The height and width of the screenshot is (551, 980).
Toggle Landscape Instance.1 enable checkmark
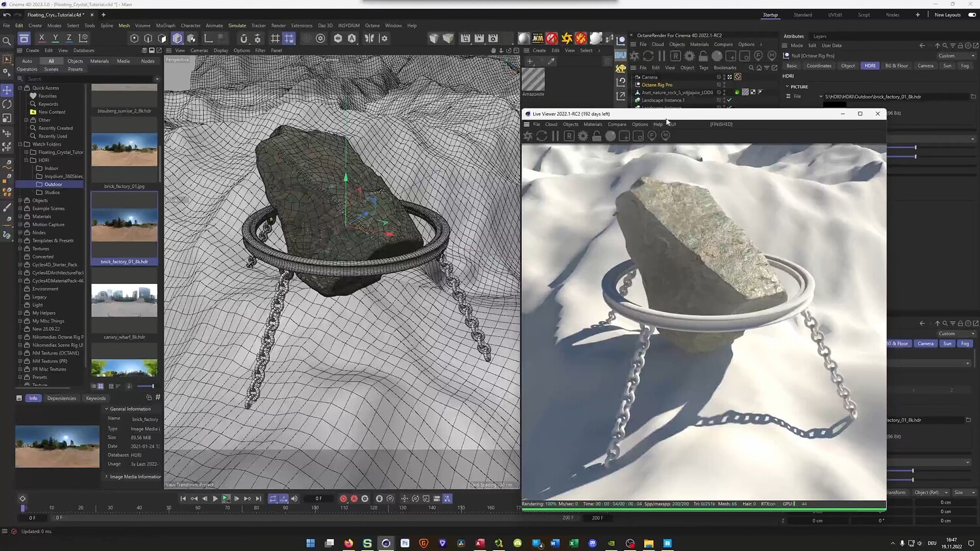click(x=730, y=101)
